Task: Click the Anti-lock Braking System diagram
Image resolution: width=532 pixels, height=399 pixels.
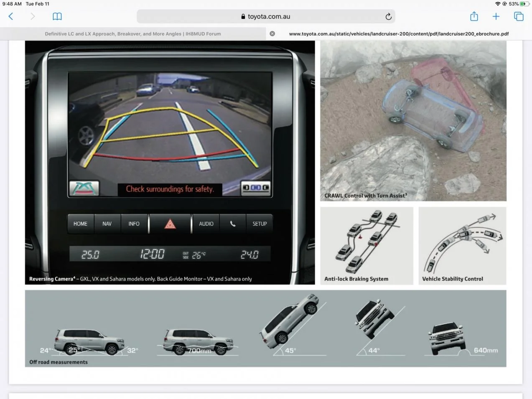Action: [367, 241]
